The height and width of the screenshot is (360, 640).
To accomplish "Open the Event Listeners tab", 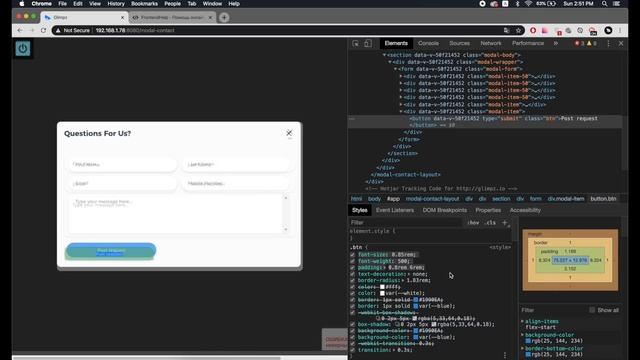I will tap(395, 210).
